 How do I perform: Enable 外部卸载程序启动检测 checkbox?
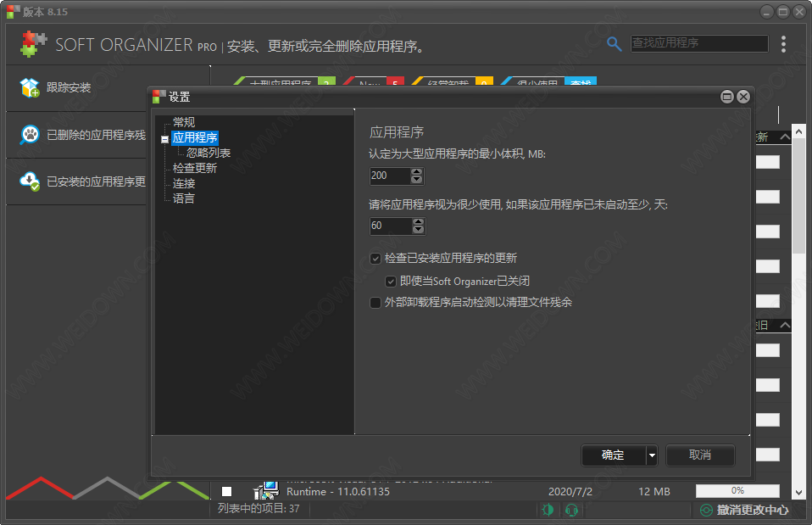click(x=375, y=302)
